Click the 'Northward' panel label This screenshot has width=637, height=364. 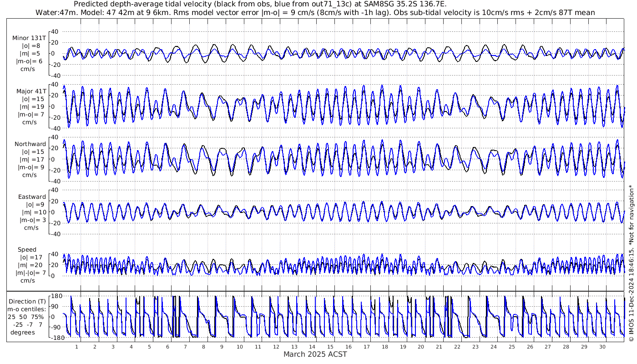click(30, 144)
